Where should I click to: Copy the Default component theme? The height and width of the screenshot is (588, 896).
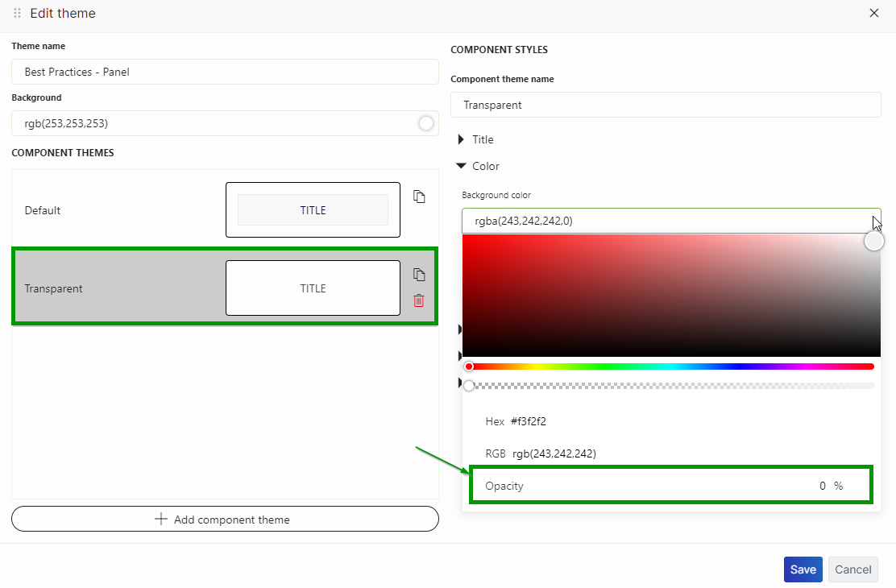419,197
